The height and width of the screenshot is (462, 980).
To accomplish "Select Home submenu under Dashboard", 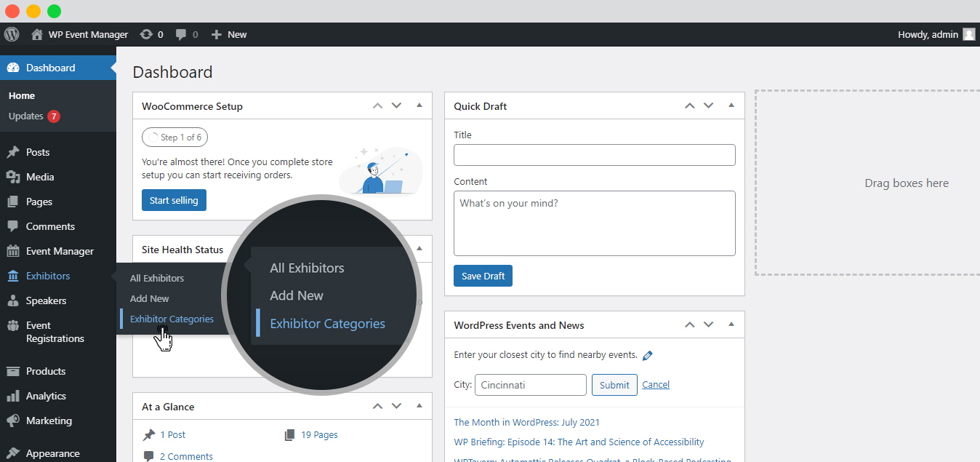I will [22, 95].
